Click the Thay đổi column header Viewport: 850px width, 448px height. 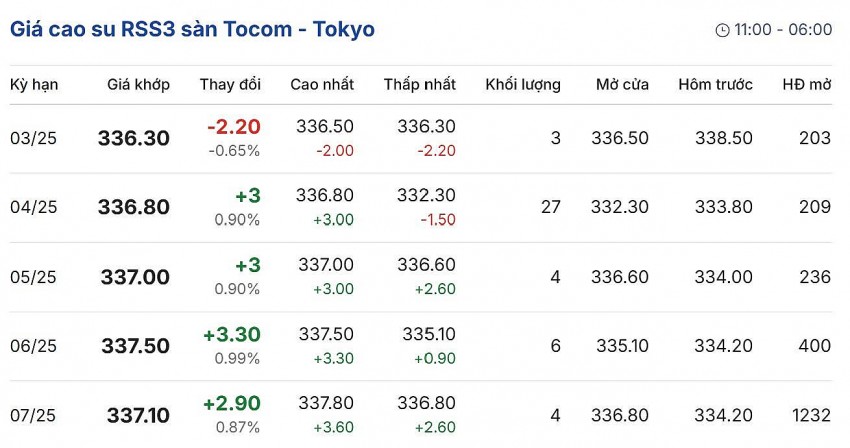[230, 85]
